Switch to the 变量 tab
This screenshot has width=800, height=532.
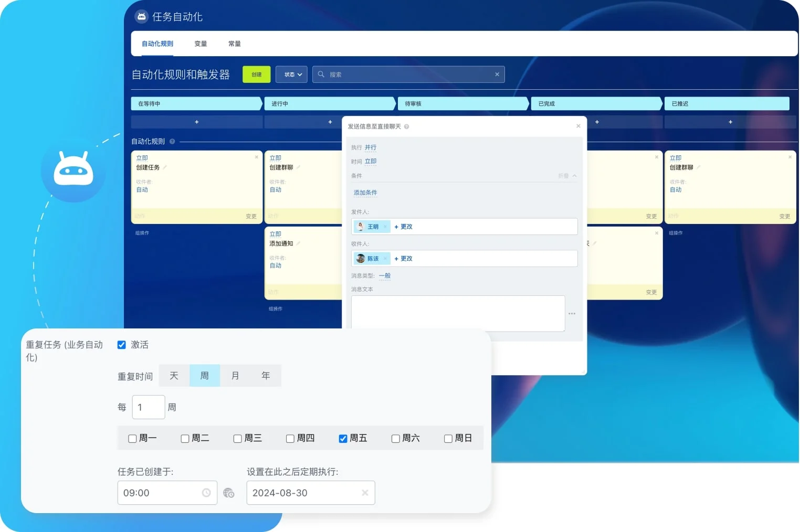200,44
